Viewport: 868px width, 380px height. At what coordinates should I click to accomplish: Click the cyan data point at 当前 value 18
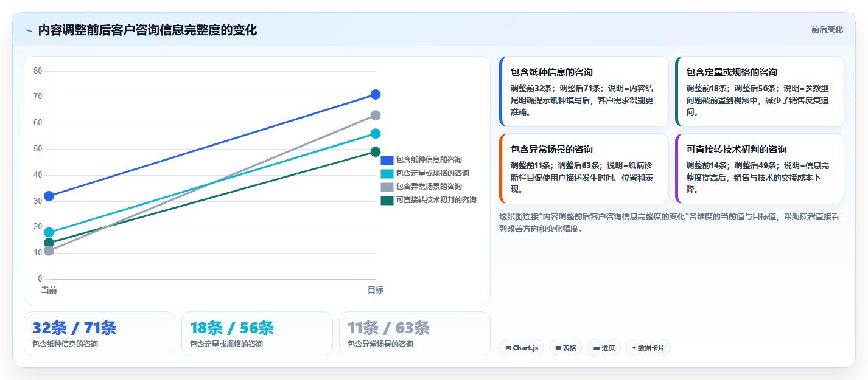49,232
